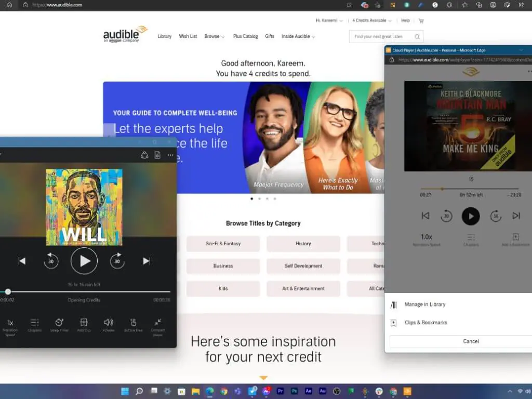Image resolution: width=532 pixels, height=399 pixels.
Task: Select the first carousel dot under the banner
Action: pyautogui.click(x=252, y=199)
